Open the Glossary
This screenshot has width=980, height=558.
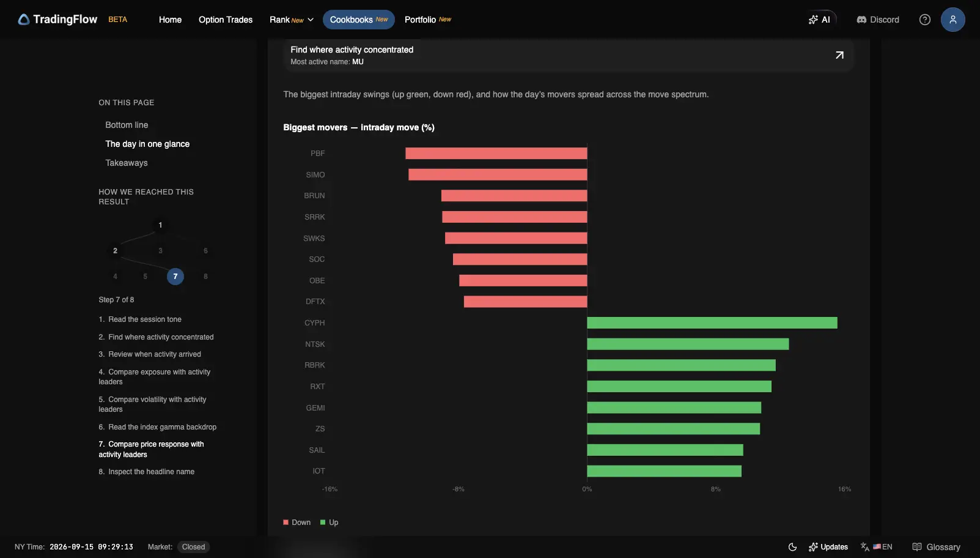coord(936,547)
